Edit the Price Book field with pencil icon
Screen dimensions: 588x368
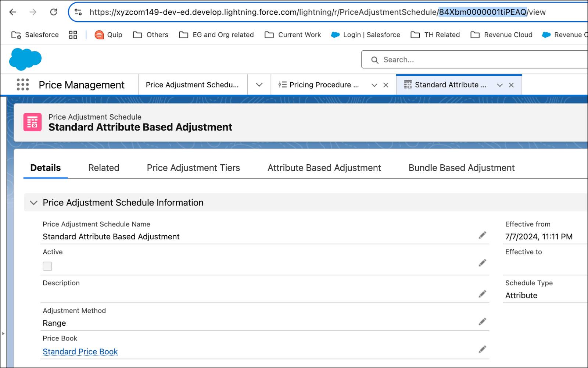tap(483, 349)
